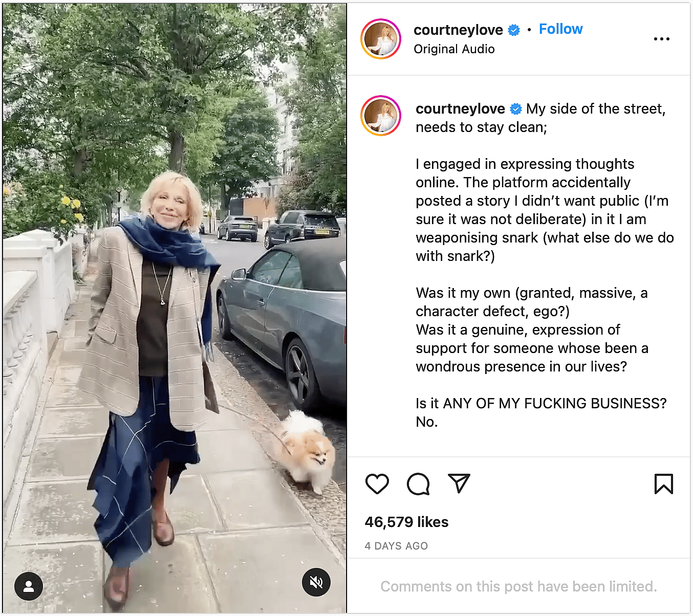Open the Original Audio link
The image size is (693, 616).
(x=454, y=49)
